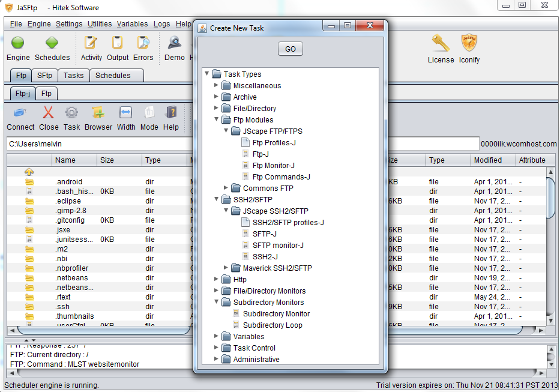This screenshot has width=560, height=392.
Task: Open the License key icon
Action: [441, 43]
